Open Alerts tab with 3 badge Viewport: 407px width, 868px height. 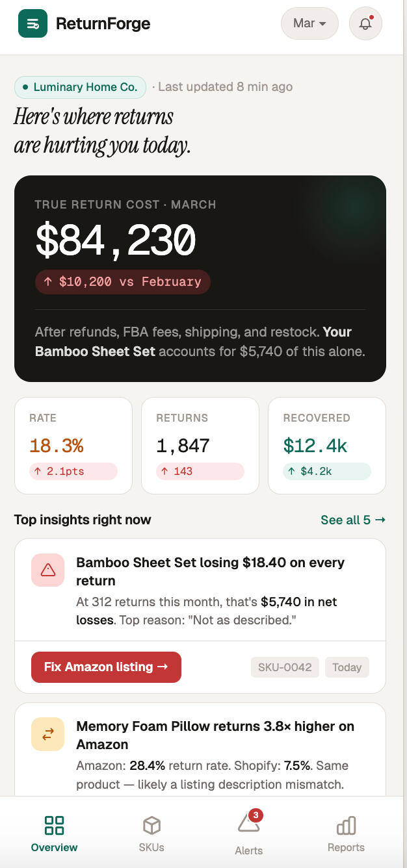point(249,834)
